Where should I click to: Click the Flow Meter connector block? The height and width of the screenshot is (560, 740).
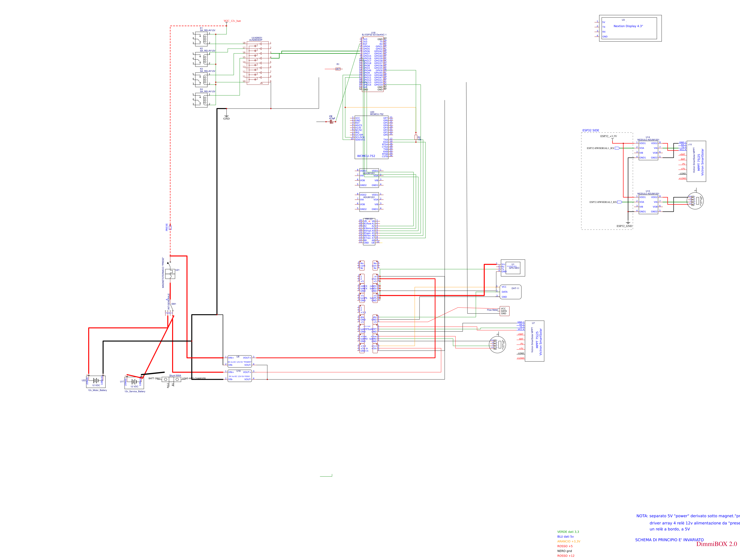[x=505, y=311]
